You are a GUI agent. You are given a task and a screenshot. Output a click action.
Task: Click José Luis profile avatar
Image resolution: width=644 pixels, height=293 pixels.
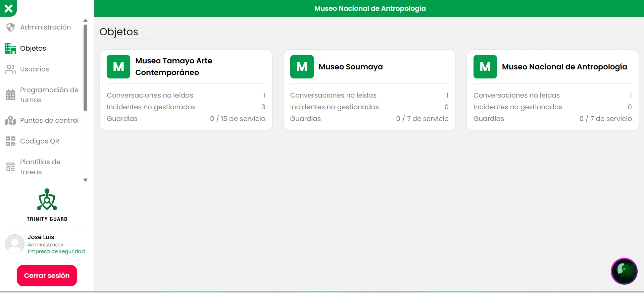(15, 244)
